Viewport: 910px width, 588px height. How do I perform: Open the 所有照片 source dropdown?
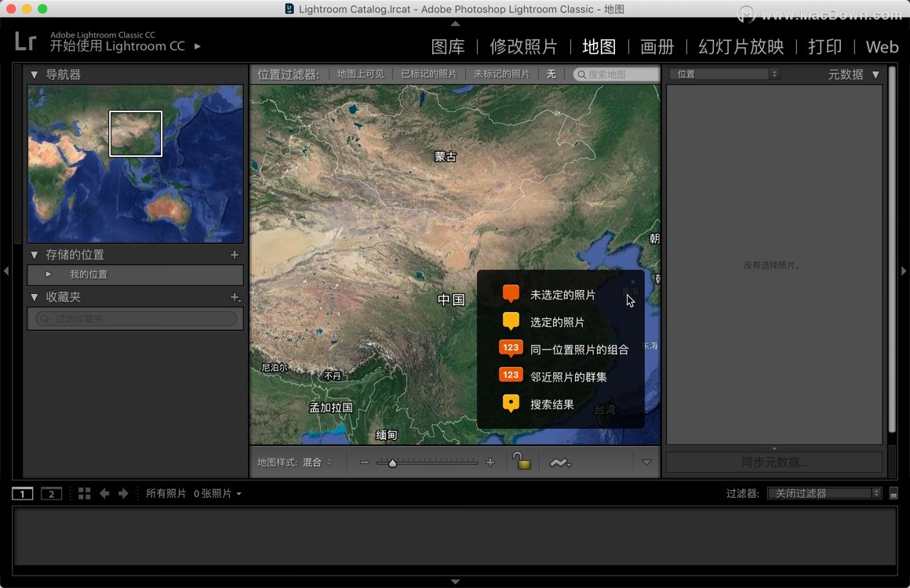(x=193, y=493)
